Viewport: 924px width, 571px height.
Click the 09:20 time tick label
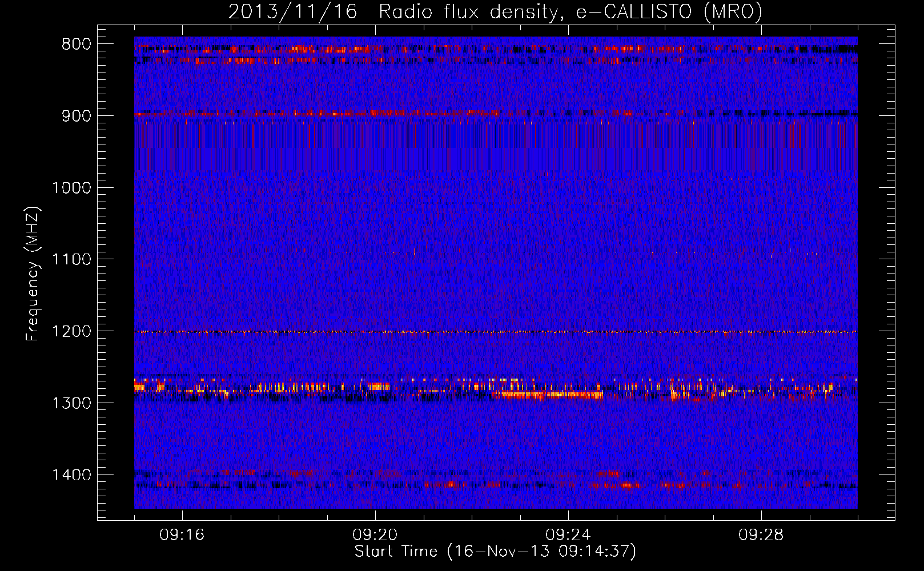(375, 535)
